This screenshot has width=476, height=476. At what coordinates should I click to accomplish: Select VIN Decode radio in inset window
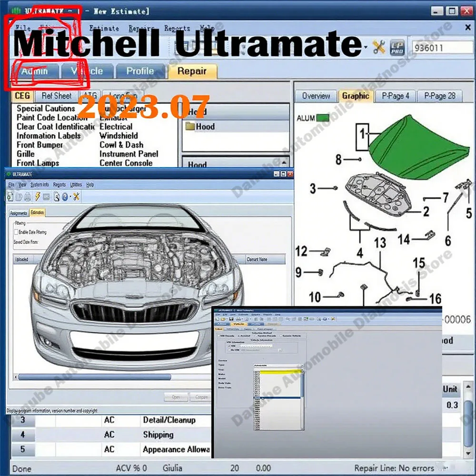point(218,336)
